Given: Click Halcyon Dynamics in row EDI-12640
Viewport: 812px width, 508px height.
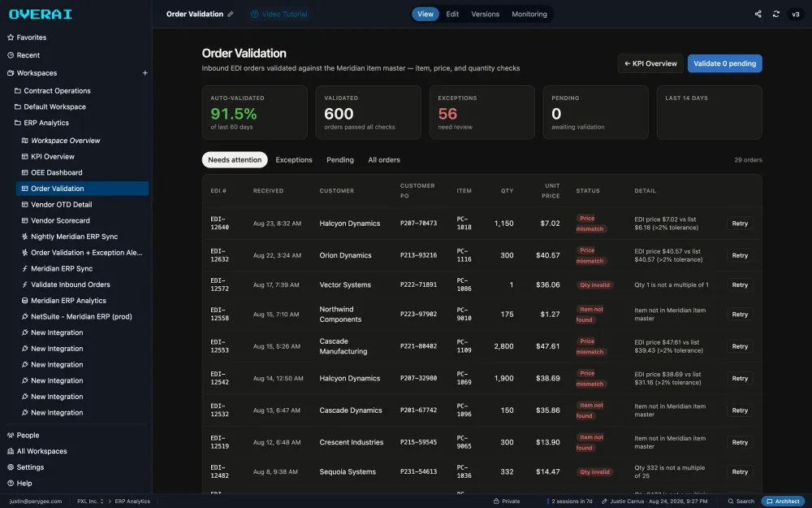Looking at the screenshot, I should 349,224.
